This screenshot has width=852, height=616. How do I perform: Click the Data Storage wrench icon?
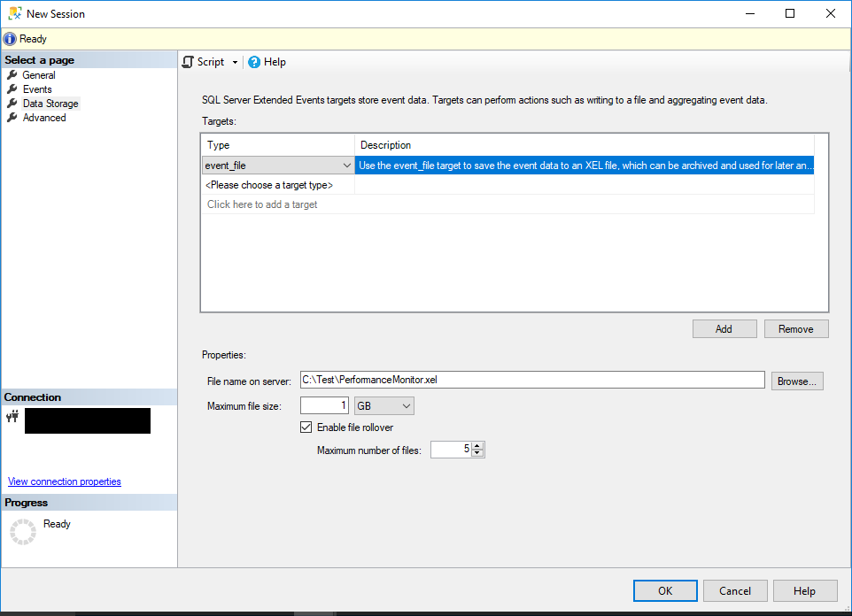[x=13, y=103]
